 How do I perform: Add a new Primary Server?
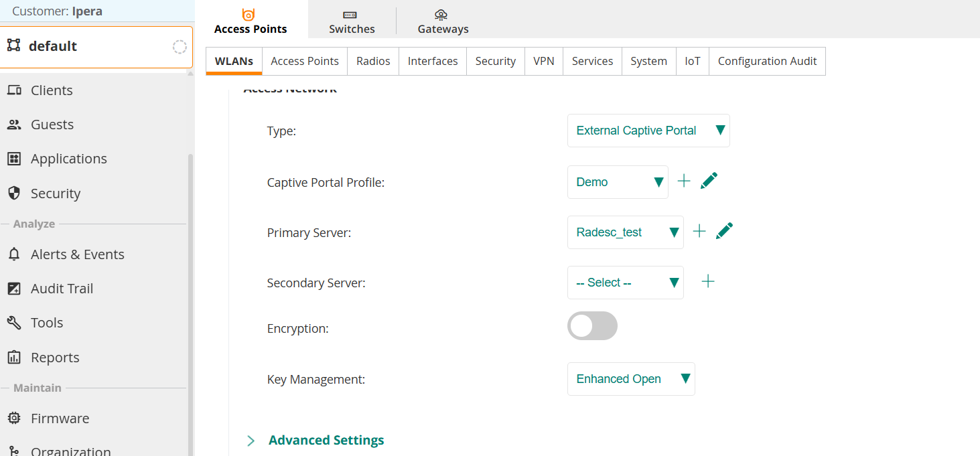click(x=699, y=232)
